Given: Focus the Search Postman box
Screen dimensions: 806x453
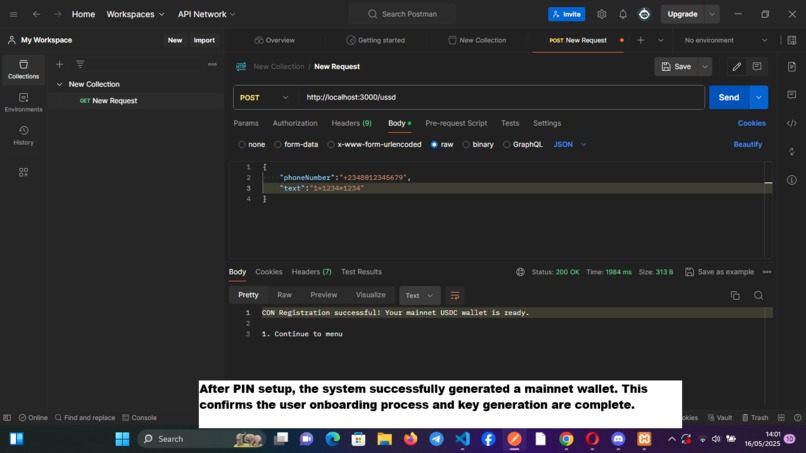Looking at the screenshot, I should [402, 14].
